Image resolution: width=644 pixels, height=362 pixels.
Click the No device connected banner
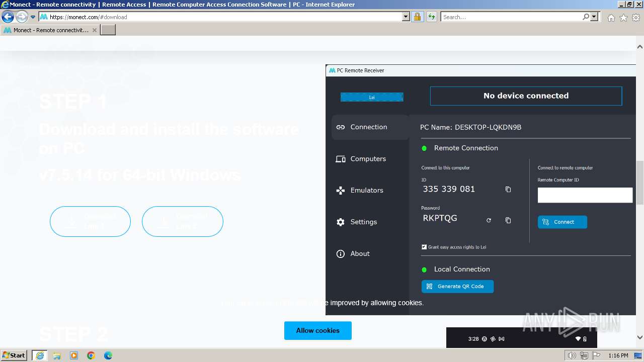tap(526, 96)
